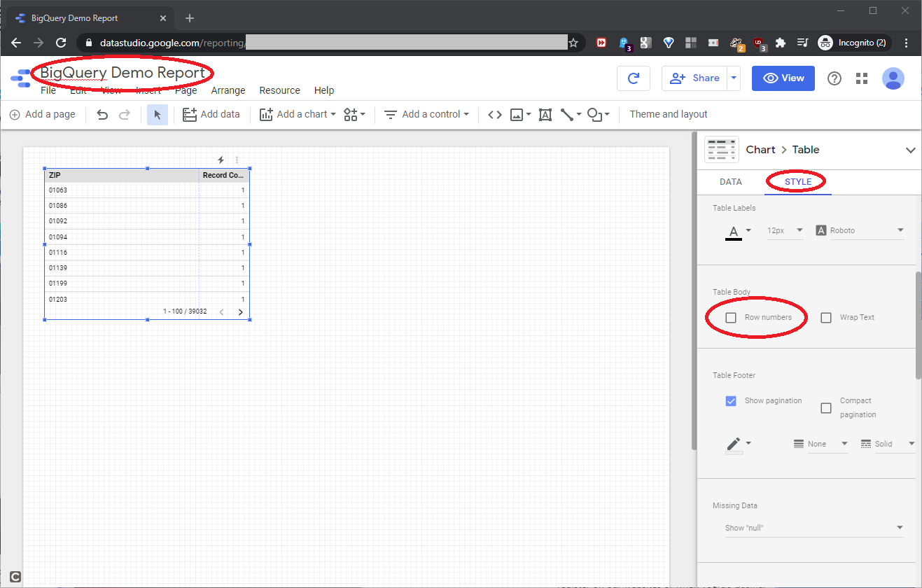Open the Add a control dropdown
The height and width of the screenshot is (588, 922).
(x=426, y=114)
